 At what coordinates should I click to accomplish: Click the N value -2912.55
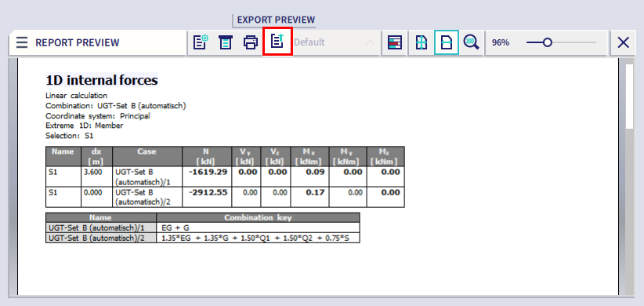(x=208, y=192)
